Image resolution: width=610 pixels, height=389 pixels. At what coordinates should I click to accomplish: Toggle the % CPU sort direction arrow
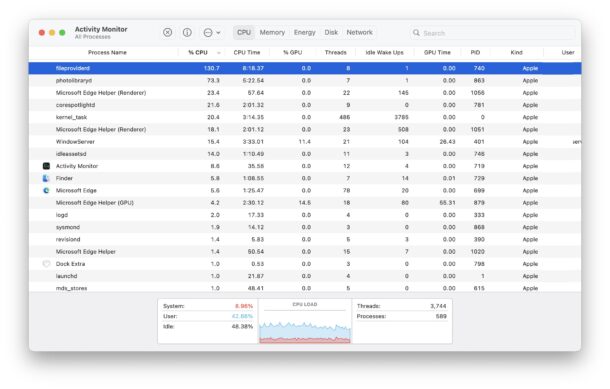pos(219,53)
